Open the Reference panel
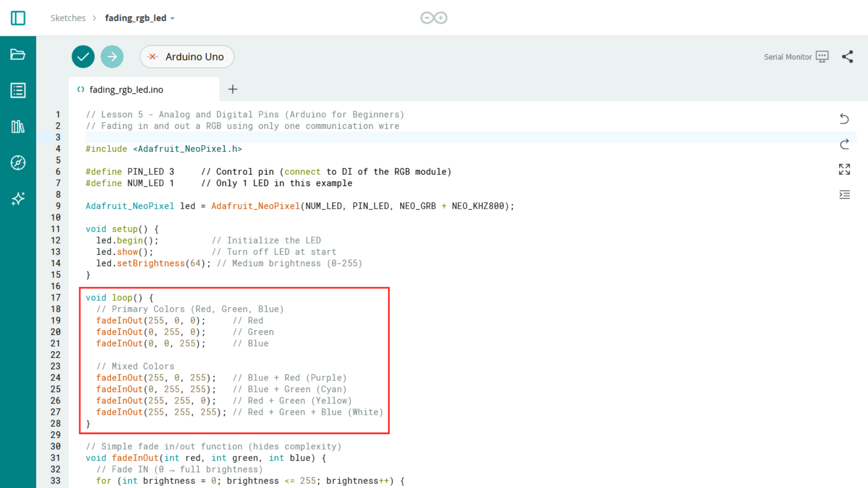Image resolution: width=868 pixels, height=488 pixels. [x=18, y=163]
